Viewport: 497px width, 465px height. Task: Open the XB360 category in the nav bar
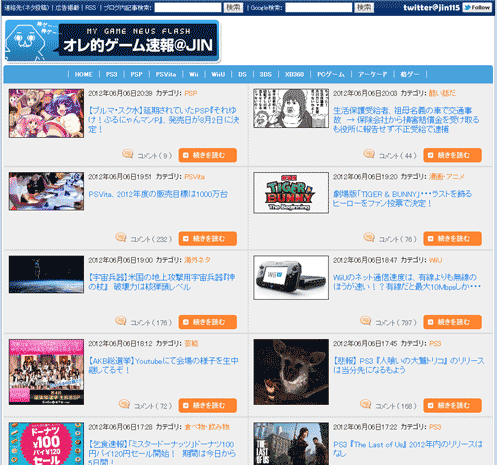(294, 74)
